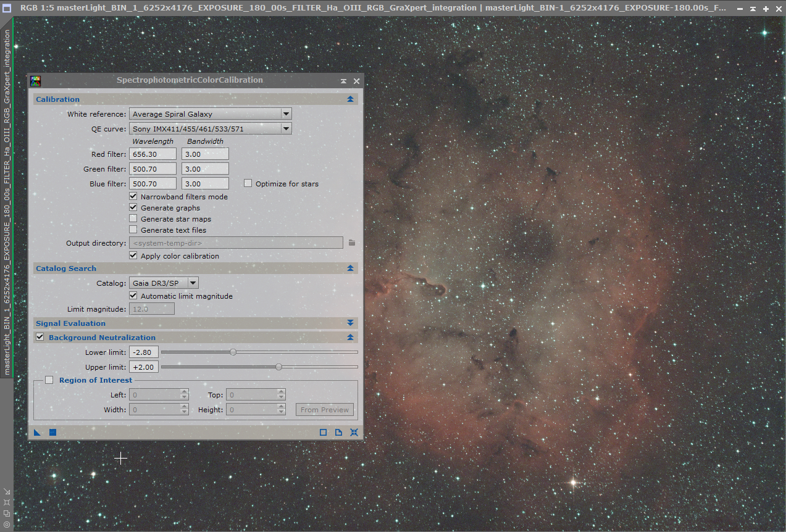
Task: Enable Generate star maps
Action: pyautogui.click(x=133, y=218)
